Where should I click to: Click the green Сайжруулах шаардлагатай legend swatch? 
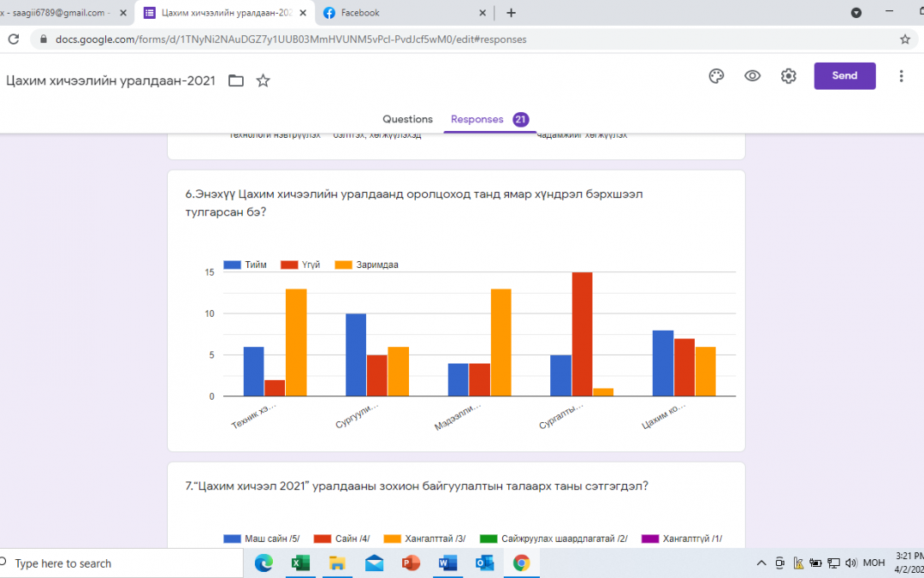coord(489,539)
